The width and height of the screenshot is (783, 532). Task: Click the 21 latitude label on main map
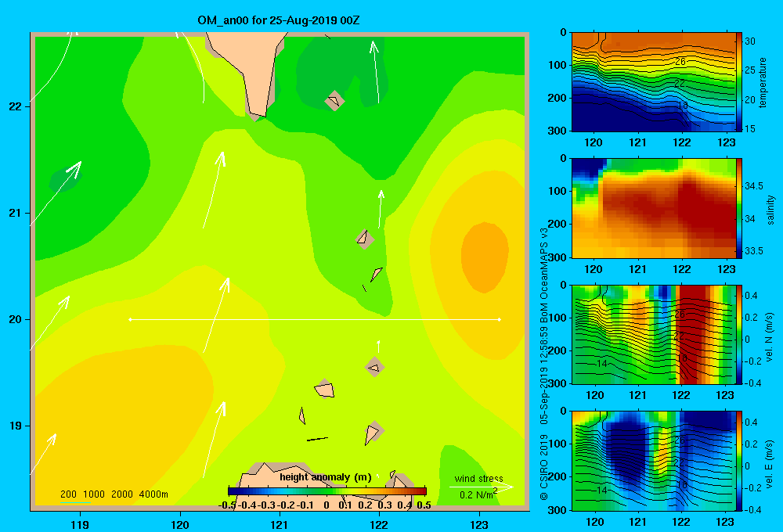pos(16,213)
